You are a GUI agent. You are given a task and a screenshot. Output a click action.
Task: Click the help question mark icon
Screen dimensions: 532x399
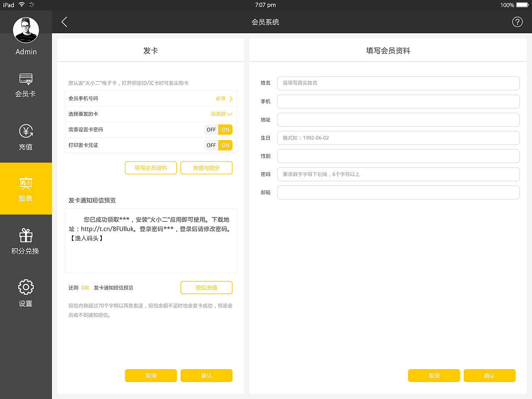[x=517, y=22]
